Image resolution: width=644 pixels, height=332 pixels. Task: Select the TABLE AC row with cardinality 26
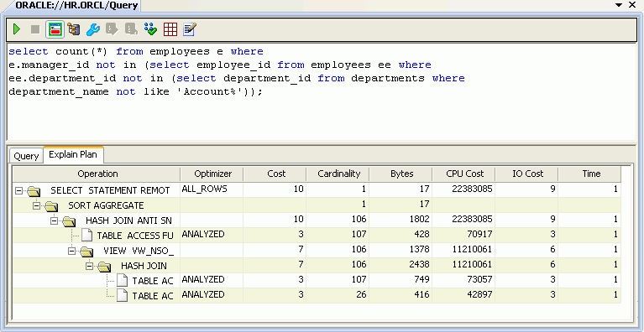point(317,295)
